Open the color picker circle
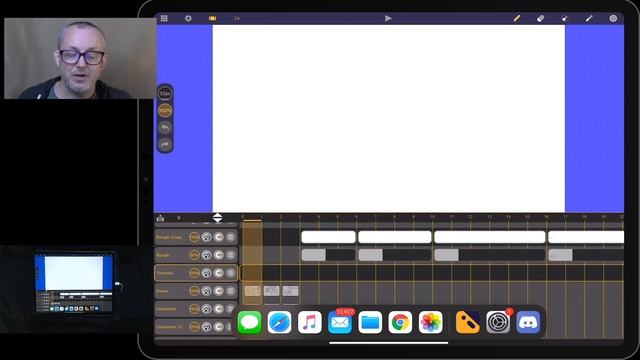 [x=613, y=18]
